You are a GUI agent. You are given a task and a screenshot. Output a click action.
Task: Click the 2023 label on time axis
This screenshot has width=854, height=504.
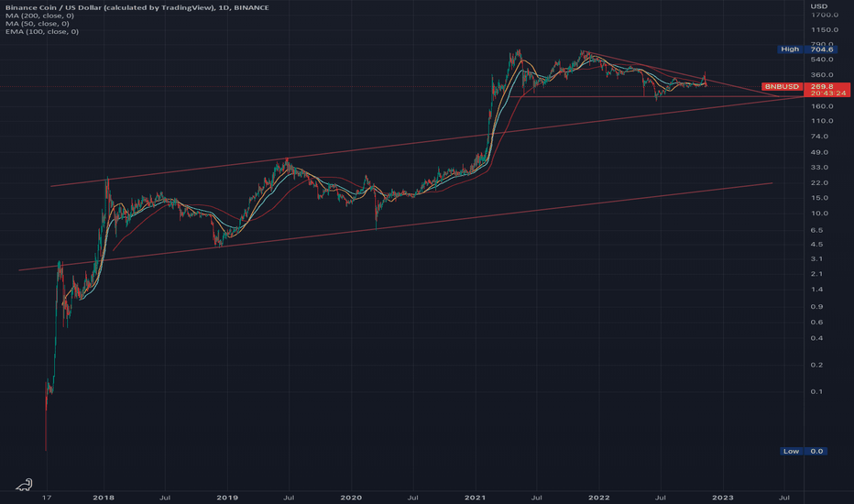click(723, 498)
